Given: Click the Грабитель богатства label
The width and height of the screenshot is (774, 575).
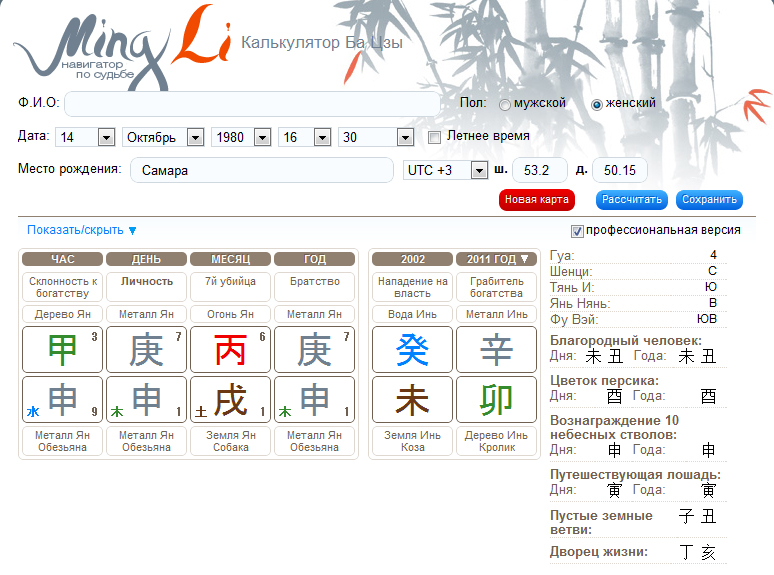Looking at the screenshot, I should [496, 287].
